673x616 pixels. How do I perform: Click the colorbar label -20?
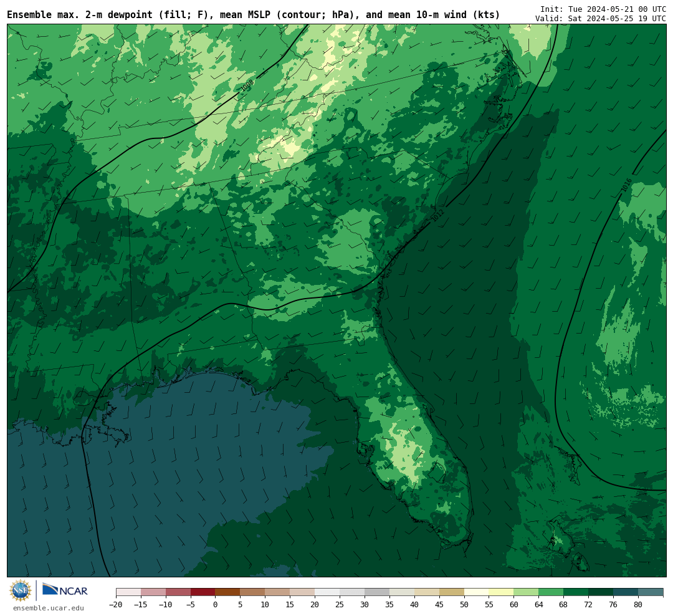pyautogui.click(x=116, y=605)
